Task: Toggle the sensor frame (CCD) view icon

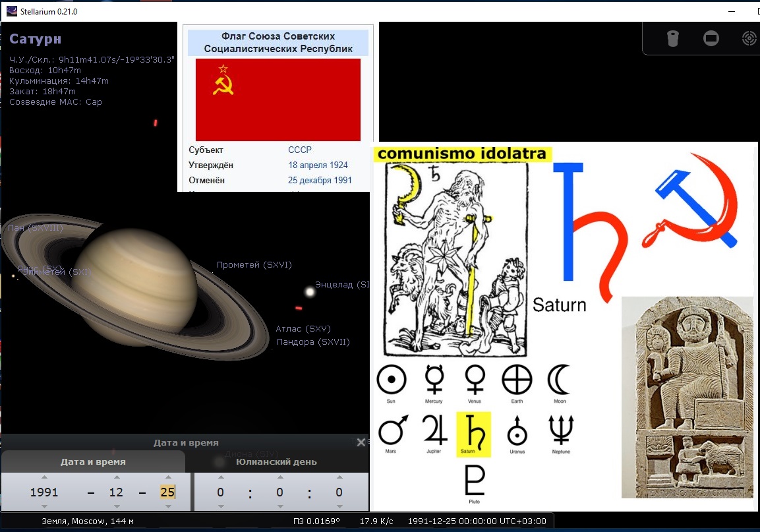Action: point(711,38)
